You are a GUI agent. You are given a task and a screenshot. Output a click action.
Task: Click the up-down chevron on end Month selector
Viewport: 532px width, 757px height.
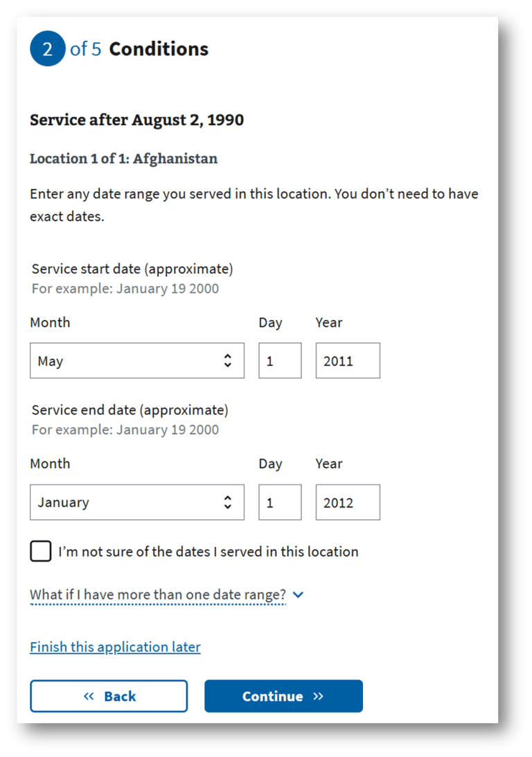[x=228, y=502]
